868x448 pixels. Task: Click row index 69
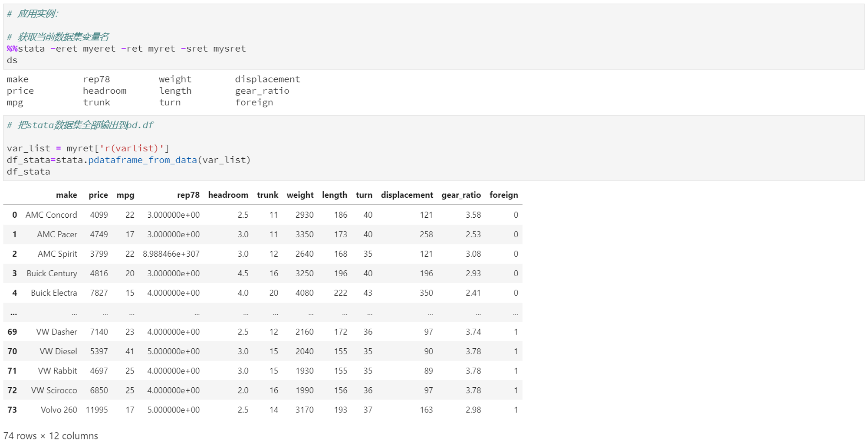pyautogui.click(x=12, y=332)
